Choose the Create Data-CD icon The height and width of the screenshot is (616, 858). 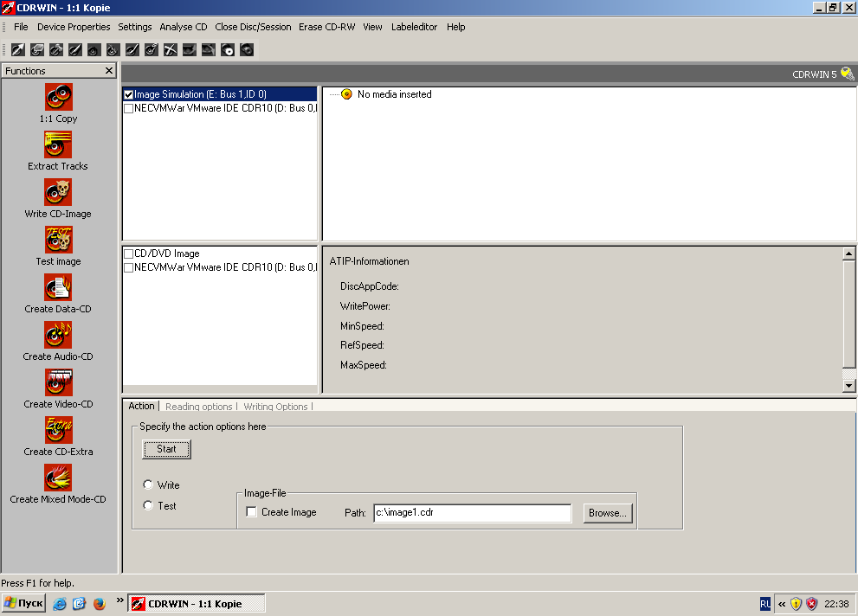[58, 287]
